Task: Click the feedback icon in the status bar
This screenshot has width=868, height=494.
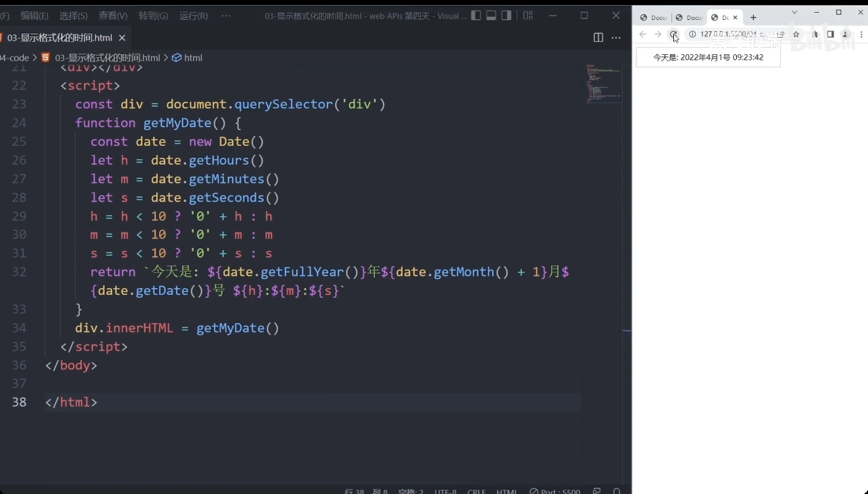Action: (597, 491)
